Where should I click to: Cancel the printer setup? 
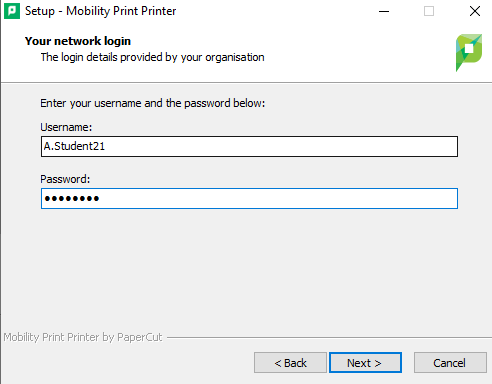(x=450, y=363)
